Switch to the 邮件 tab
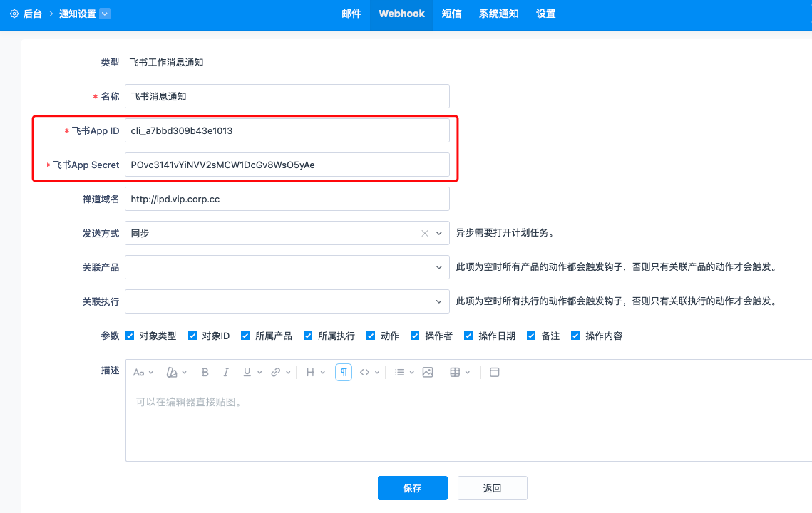This screenshot has height=513, width=812. tap(351, 14)
